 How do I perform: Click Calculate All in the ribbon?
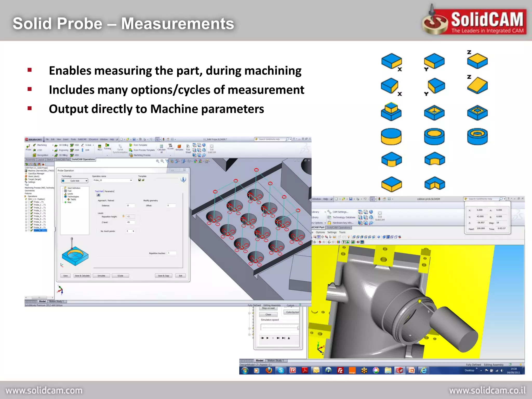[x=161, y=149]
